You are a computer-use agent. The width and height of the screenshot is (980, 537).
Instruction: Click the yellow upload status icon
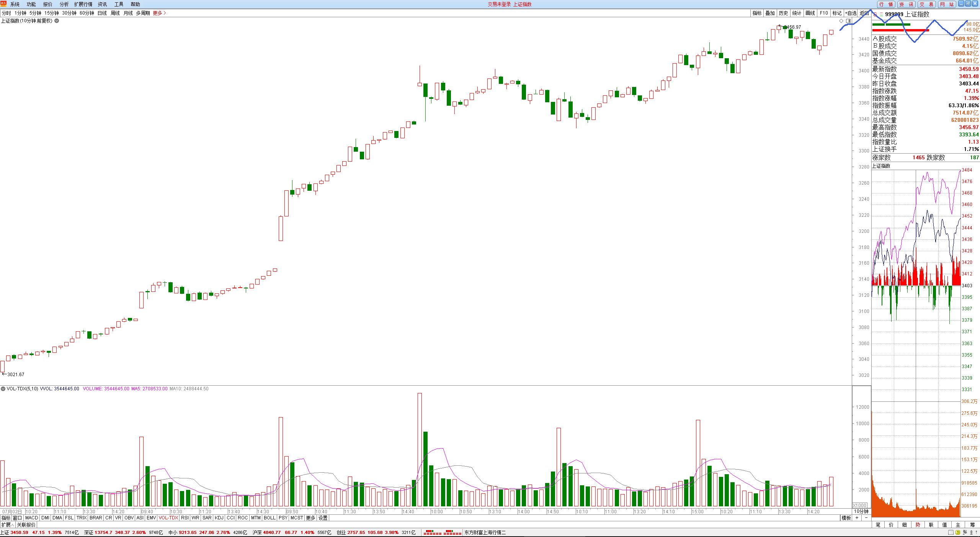tap(957, 532)
